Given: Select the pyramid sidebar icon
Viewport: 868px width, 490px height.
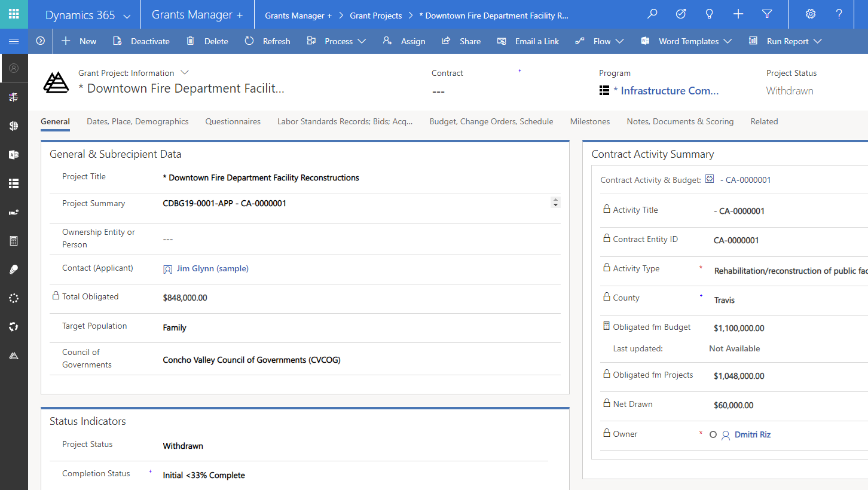Looking at the screenshot, I should (x=14, y=356).
